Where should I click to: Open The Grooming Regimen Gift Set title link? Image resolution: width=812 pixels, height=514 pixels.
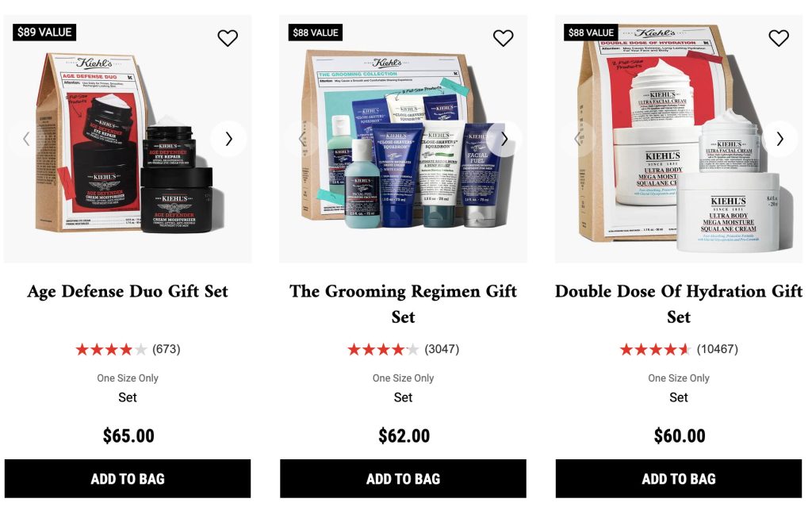pyautogui.click(x=403, y=304)
